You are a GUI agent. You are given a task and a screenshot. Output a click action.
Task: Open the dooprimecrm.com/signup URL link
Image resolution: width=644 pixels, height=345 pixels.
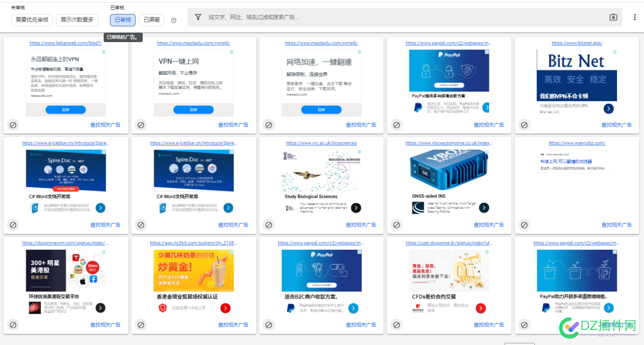click(66, 243)
